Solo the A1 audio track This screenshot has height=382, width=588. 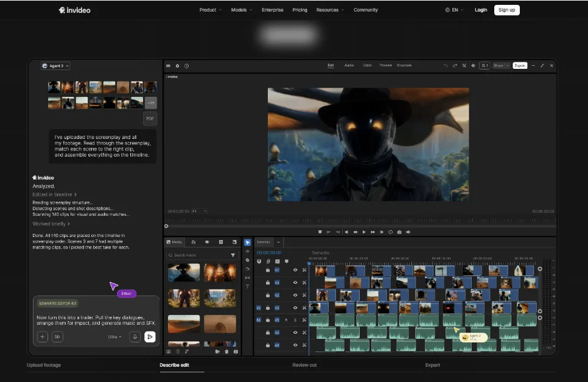click(x=295, y=320)
